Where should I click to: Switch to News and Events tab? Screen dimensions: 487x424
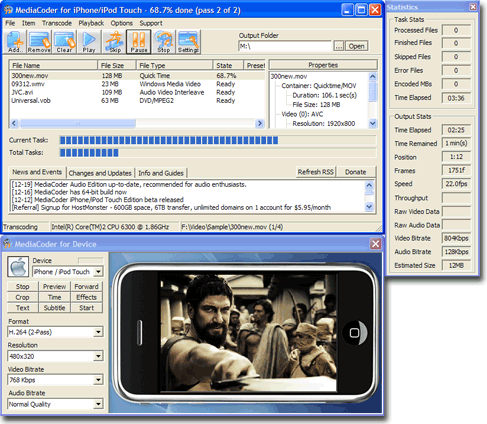[37, 172]
